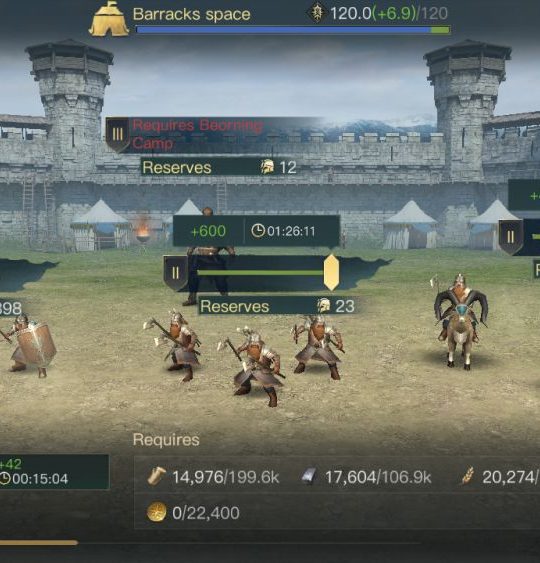Click the tier II shield badge at right edge
This screenshot has width=540, height=563.
511,237
